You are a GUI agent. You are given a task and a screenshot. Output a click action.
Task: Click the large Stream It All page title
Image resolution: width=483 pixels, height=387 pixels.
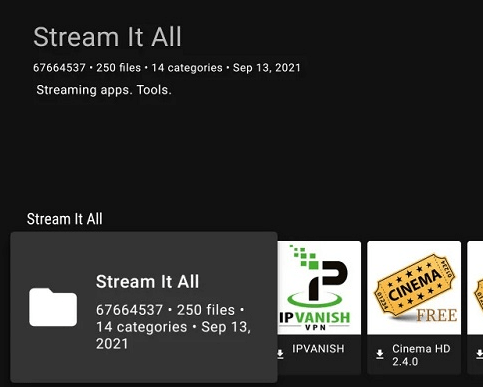107,37
